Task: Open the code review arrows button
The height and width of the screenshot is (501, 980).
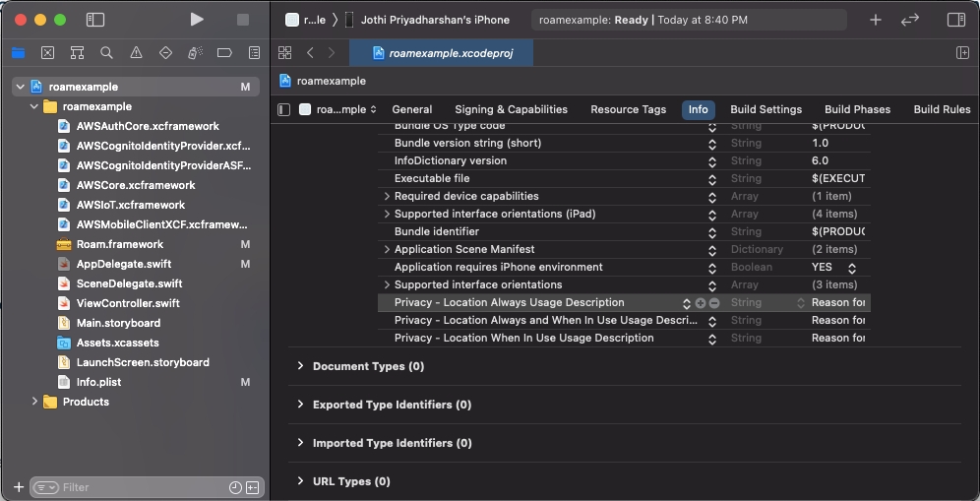Action: [910, 20]
